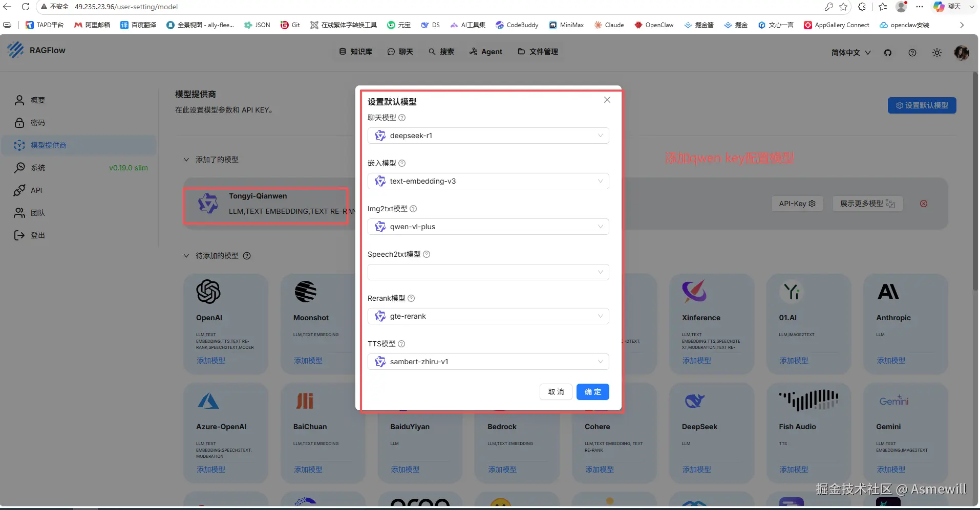Click the 确定 button in the dialog
980x510 pixels.
tap(592, 392)
